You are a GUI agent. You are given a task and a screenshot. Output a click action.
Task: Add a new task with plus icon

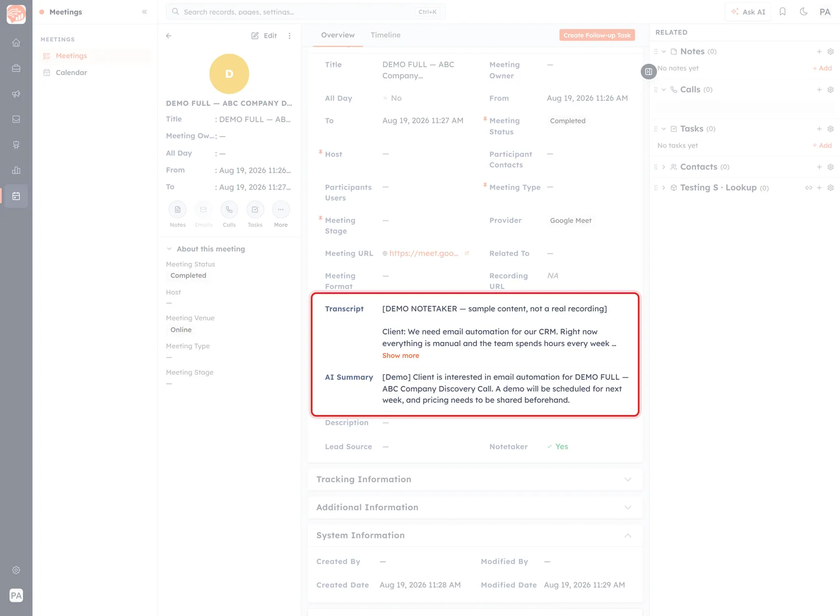[x=820, y=129]
